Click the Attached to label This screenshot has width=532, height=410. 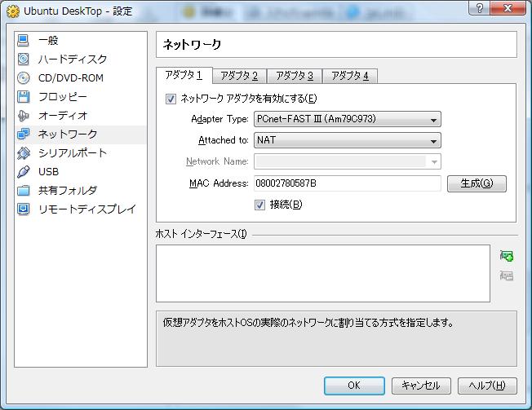coord(224,140)
